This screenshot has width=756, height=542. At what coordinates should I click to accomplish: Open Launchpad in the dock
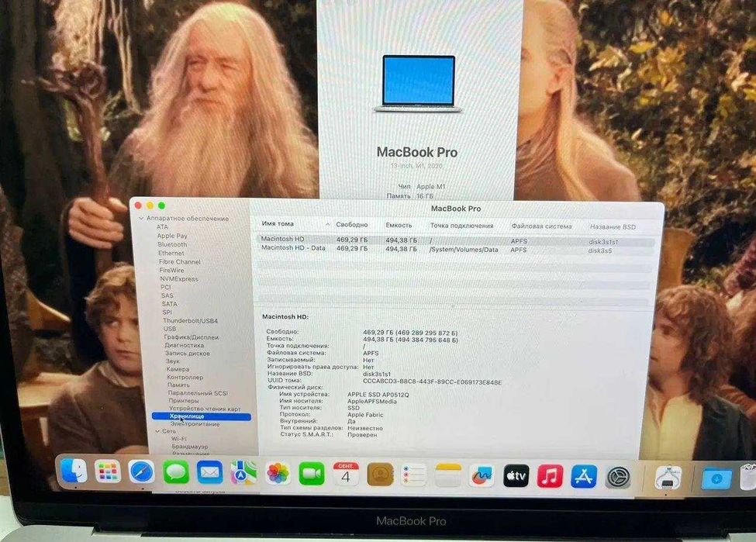coord(108,471)
